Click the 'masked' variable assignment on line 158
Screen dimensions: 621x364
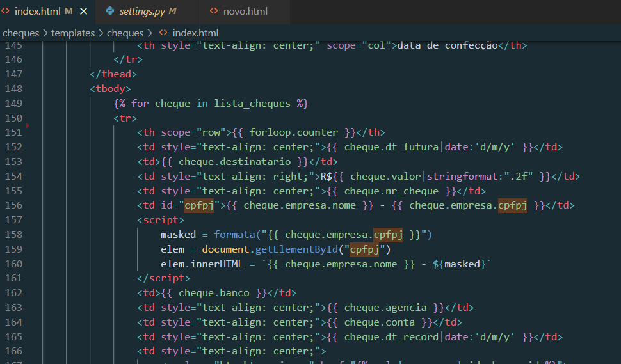[178, 235]
